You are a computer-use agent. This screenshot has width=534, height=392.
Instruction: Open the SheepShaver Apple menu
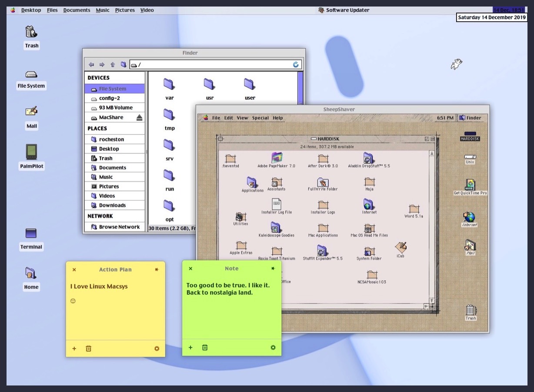click(205, 118)
